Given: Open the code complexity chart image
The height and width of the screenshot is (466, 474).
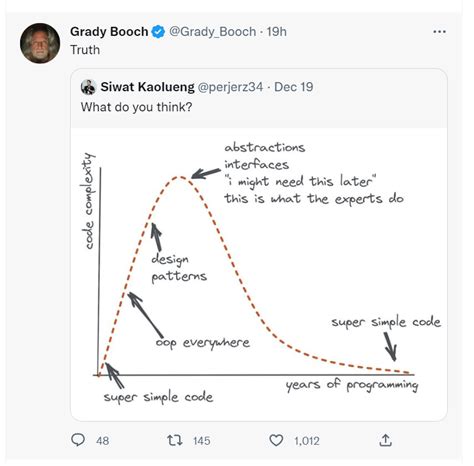Looking at the screenshot, I should click(x=259, y=274).
